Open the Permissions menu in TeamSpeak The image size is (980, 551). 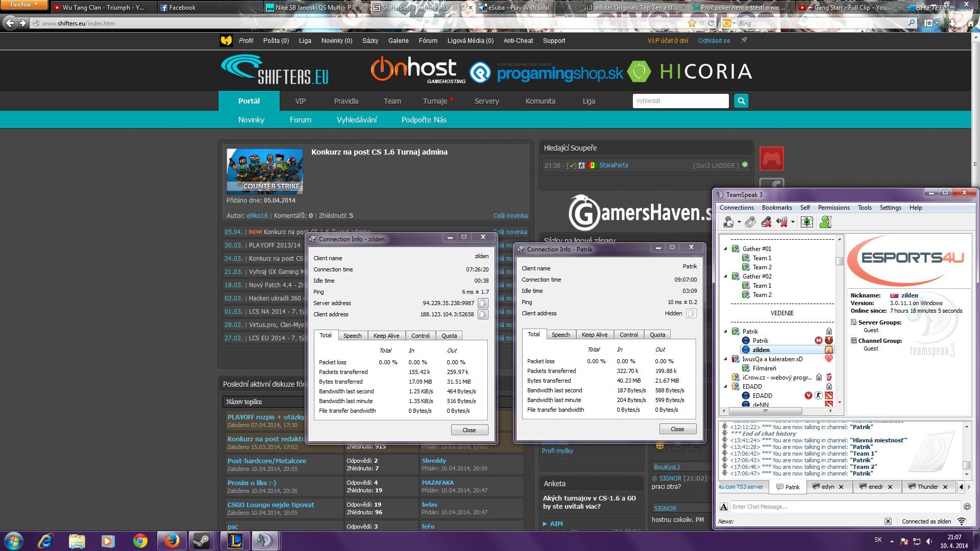[x=834, y=208]
